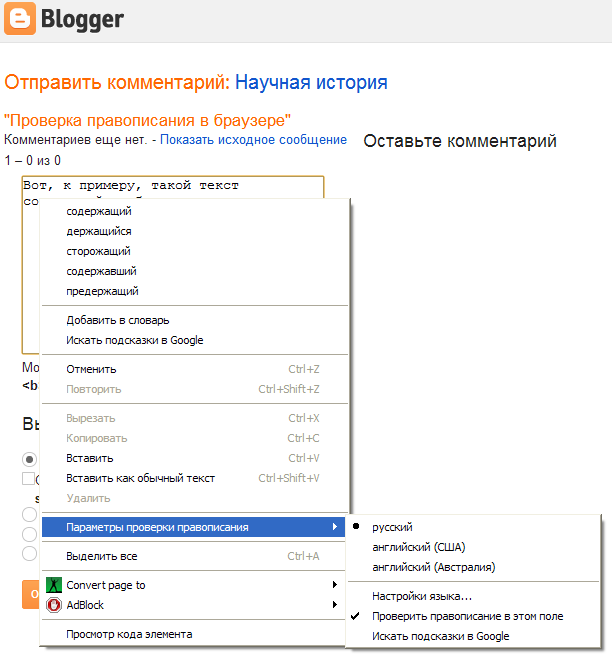Select "английский (Австралия)" spellcheck language
This screenshot has width=612, height=660.
tap(473, 567)
